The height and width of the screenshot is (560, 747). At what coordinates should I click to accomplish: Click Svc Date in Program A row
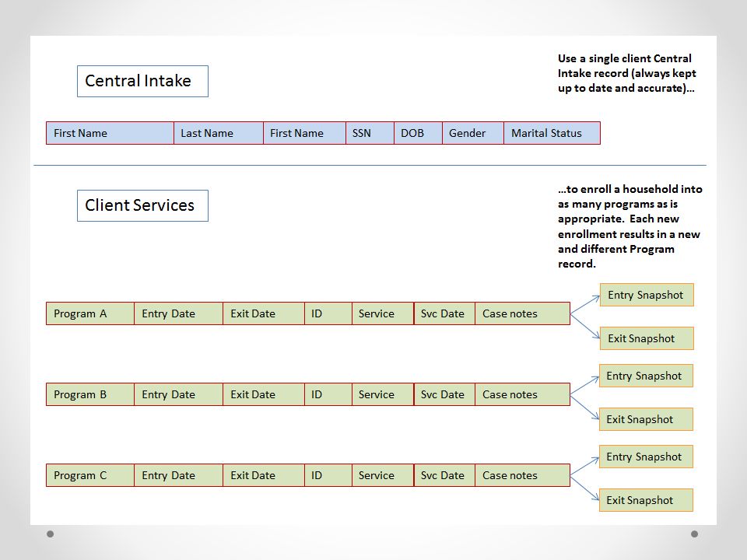point(444,313)
